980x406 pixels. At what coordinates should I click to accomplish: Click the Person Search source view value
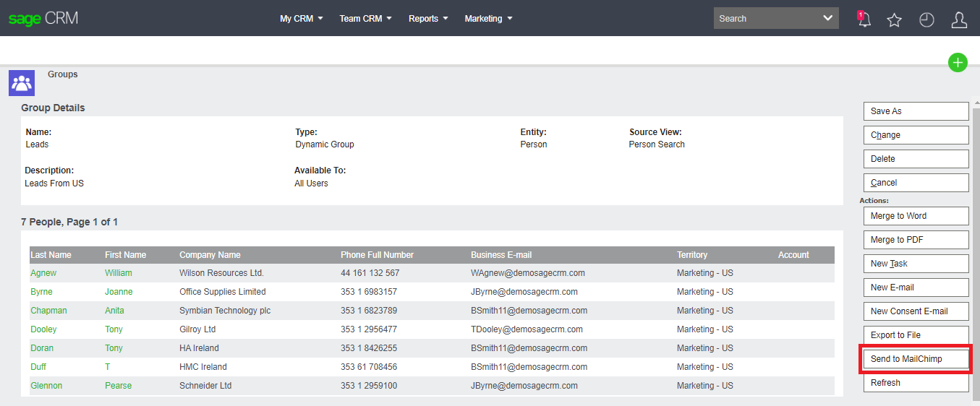[x=657, y=144]
